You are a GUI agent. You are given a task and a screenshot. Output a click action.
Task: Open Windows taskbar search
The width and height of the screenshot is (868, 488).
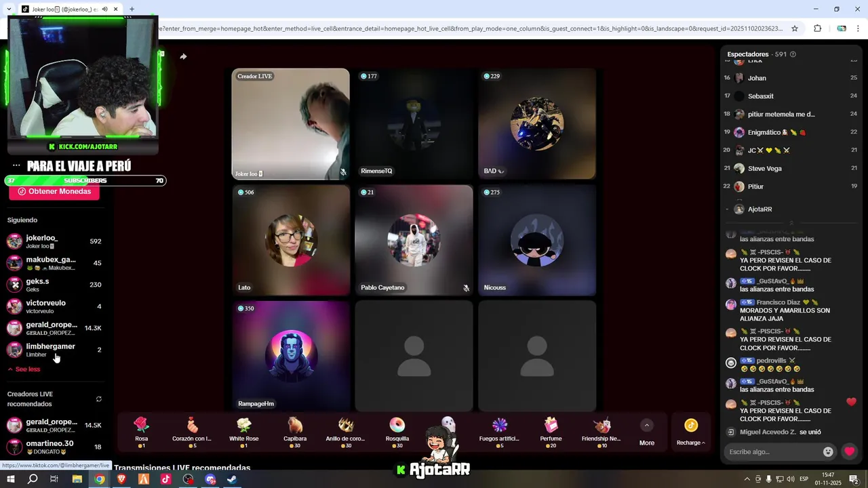coord(33,479)
